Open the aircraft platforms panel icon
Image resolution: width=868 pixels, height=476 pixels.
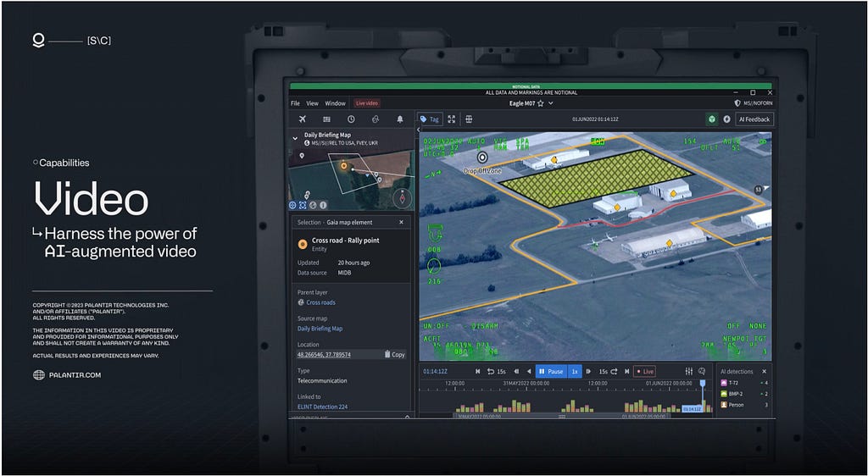point(303,119)
